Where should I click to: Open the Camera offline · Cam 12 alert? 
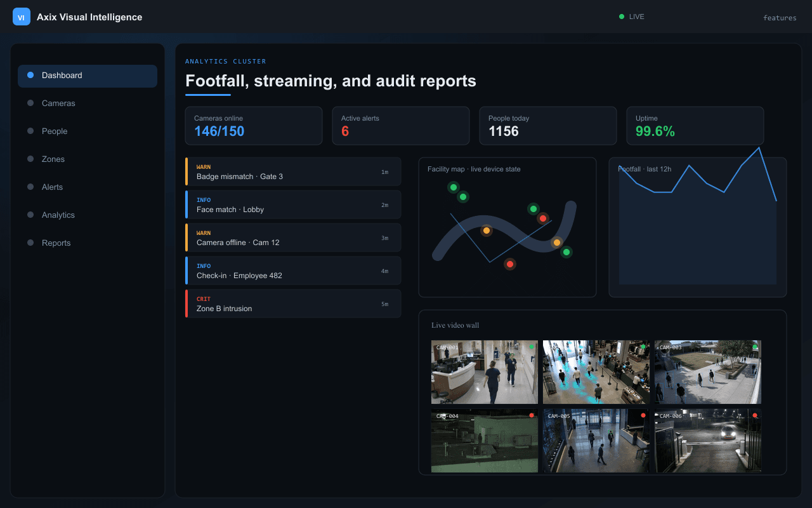(x=293, y=237)
